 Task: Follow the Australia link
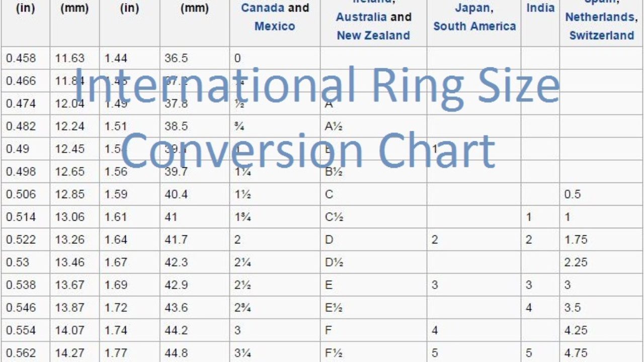pyautogui.click(x=361, y=17)
